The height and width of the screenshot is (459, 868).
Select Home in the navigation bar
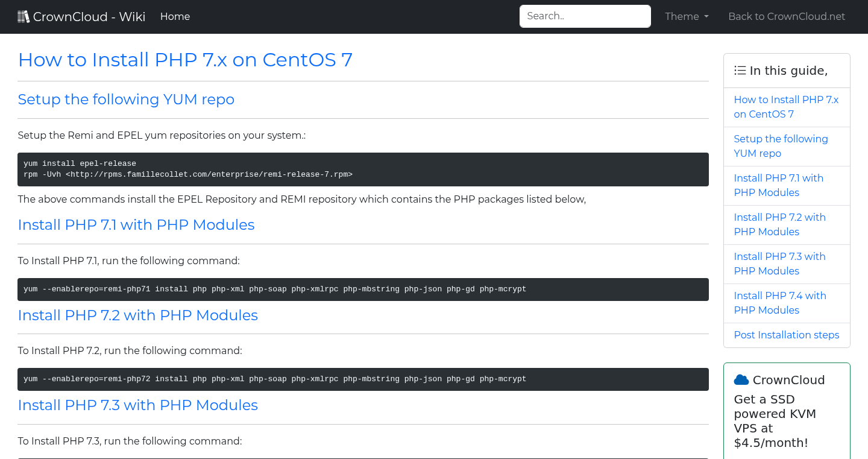[175, 16]
